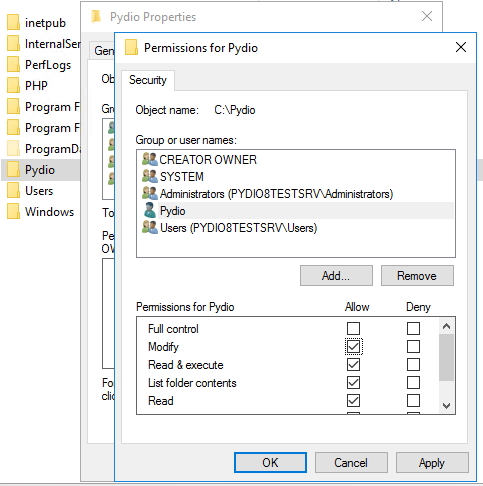Click permissions list scroll down arrow
483x486 pixels.
pos(446,405)
